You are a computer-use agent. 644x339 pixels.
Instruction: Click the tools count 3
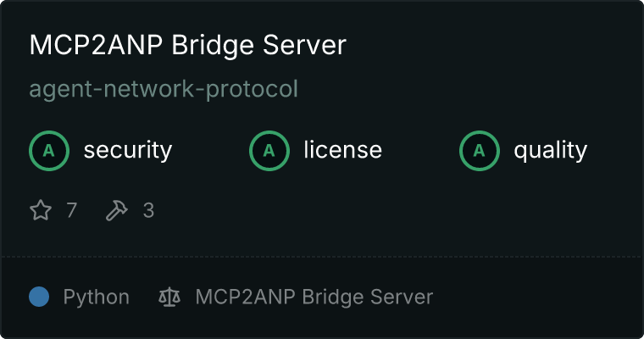coord(148,210)
